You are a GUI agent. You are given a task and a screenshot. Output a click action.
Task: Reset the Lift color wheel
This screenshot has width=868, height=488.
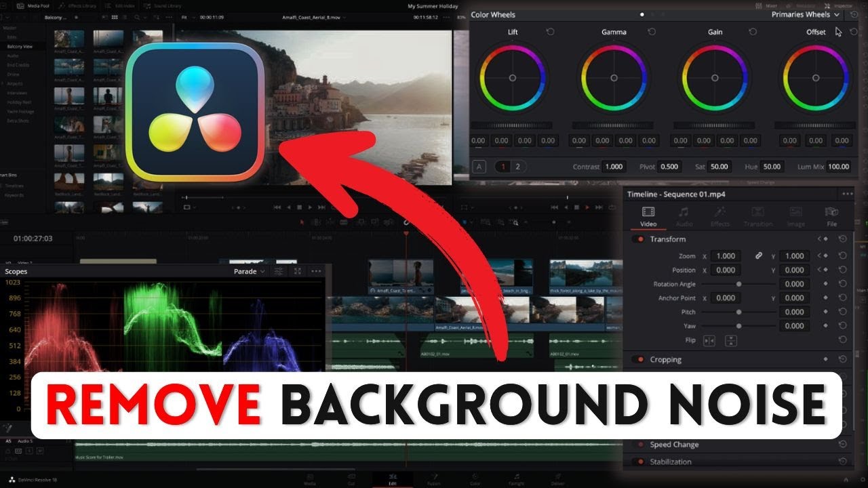coord(550,32)
